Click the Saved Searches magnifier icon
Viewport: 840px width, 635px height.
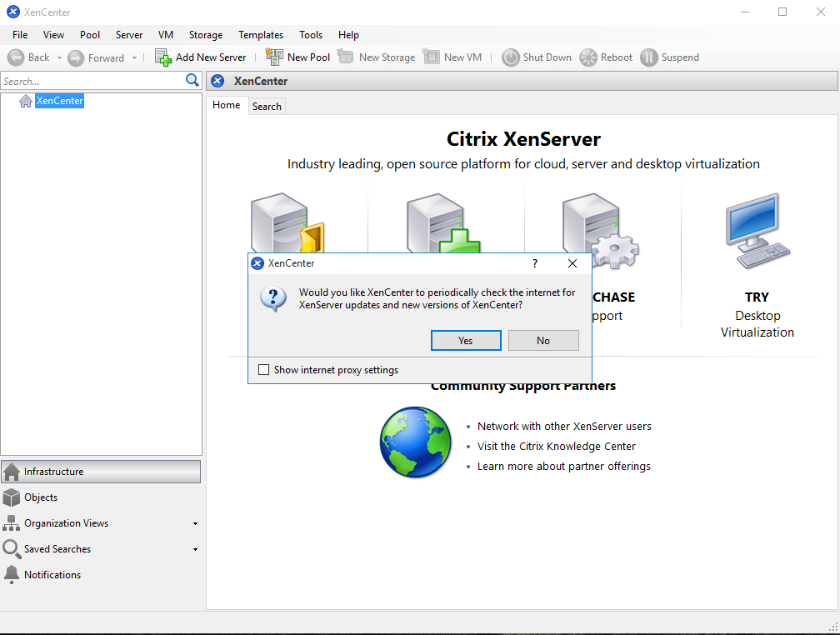coord(12,548)
